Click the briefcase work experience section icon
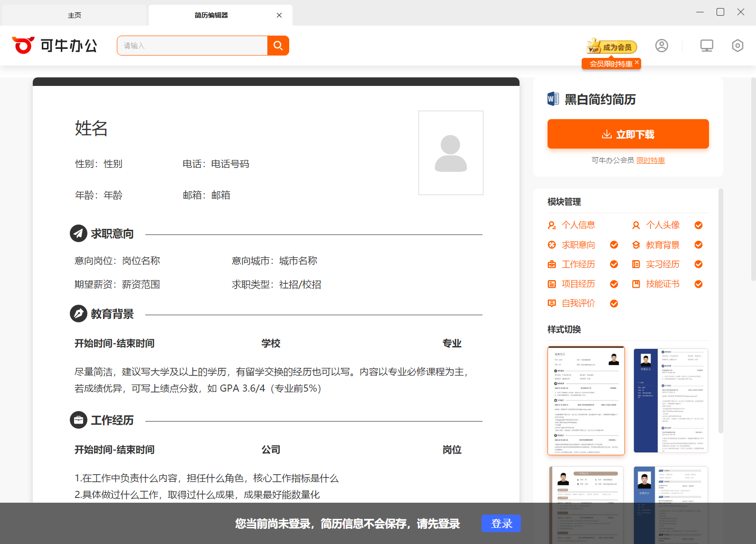 point(78,420)
